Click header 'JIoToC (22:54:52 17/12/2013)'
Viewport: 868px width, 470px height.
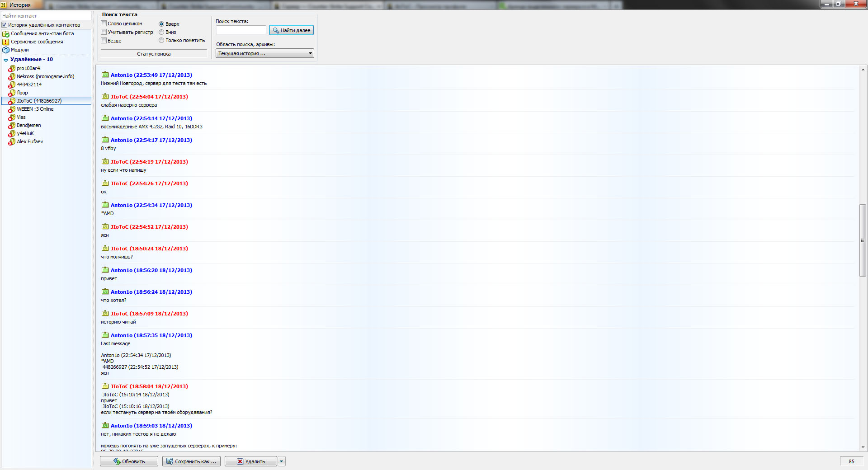pyautogui.click(x=149, y=227)
